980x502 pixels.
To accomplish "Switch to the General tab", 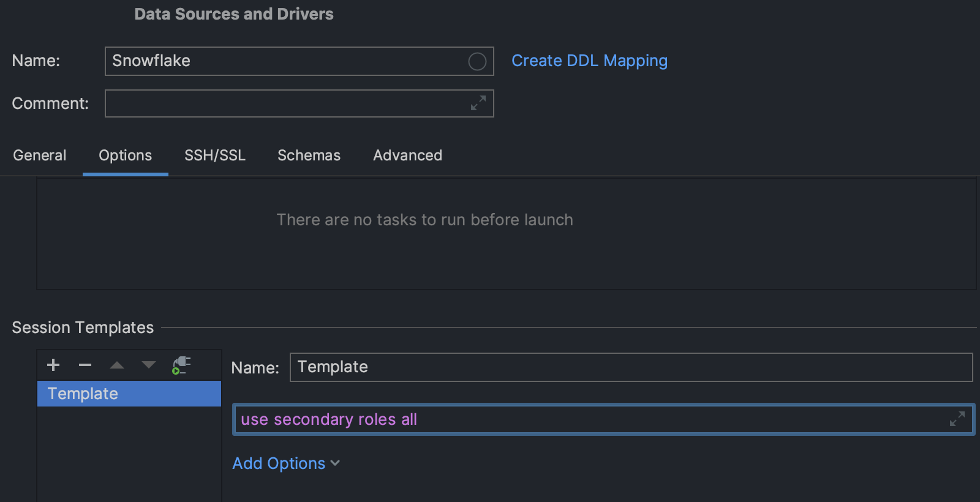I will click(40, 155).
